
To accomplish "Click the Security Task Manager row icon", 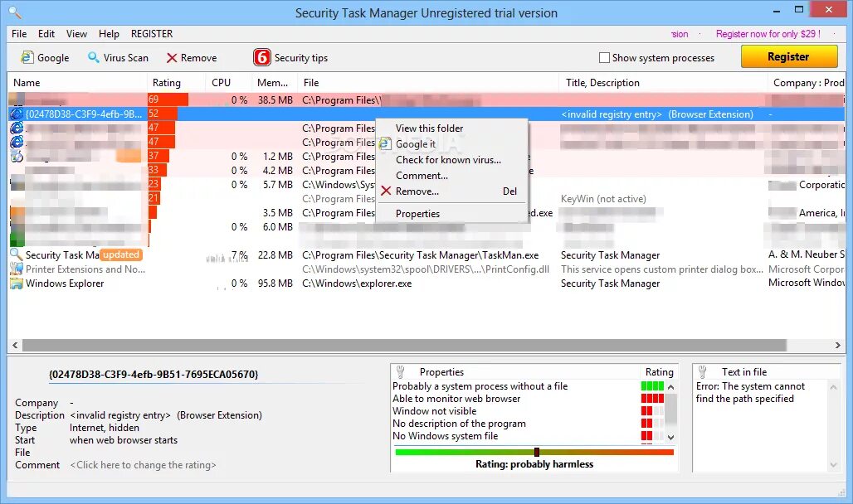I will coord(17,255).
